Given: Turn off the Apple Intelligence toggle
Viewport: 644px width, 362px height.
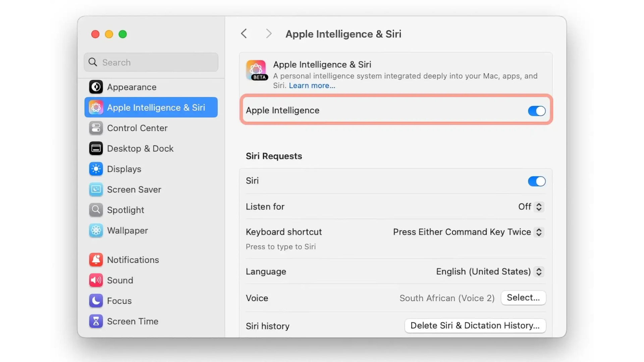Looking at the screenshot, I should point(536,111).
